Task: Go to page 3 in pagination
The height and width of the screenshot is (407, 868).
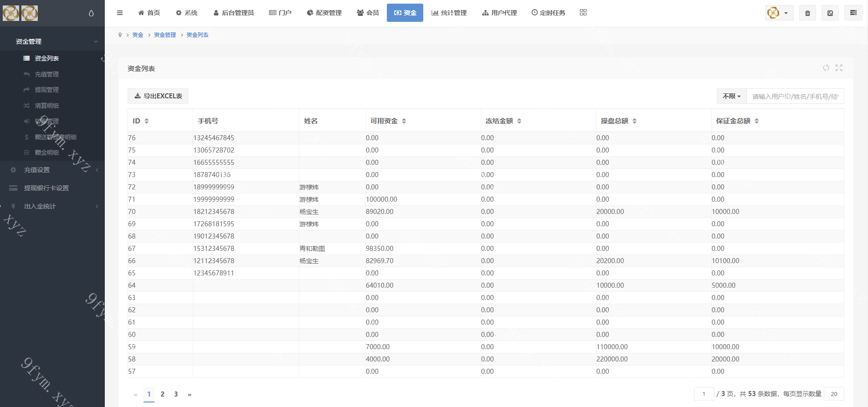Action: click(x=176, y=395)
